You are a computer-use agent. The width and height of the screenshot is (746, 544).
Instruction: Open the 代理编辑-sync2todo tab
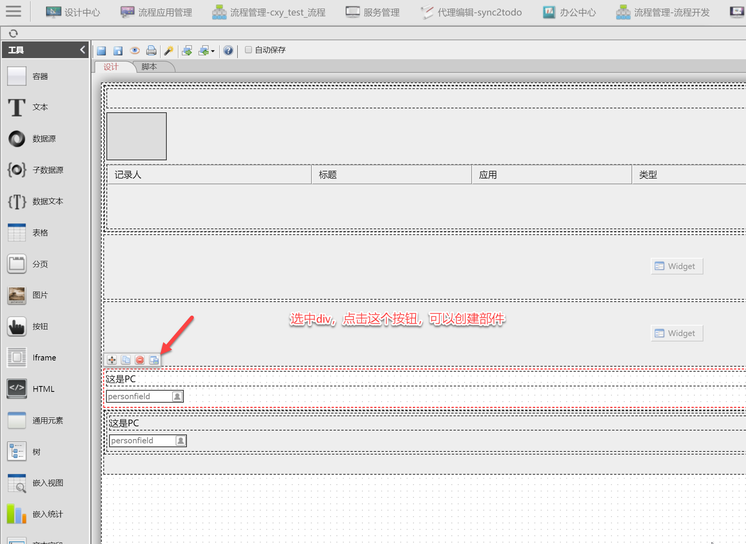471,12
